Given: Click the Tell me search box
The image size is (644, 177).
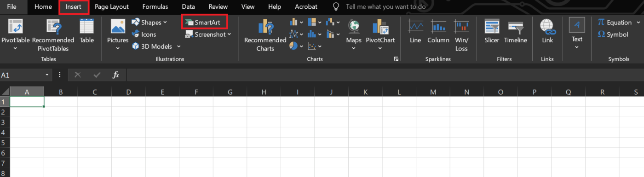Looking at the screenshot, I should coord(385,7).
